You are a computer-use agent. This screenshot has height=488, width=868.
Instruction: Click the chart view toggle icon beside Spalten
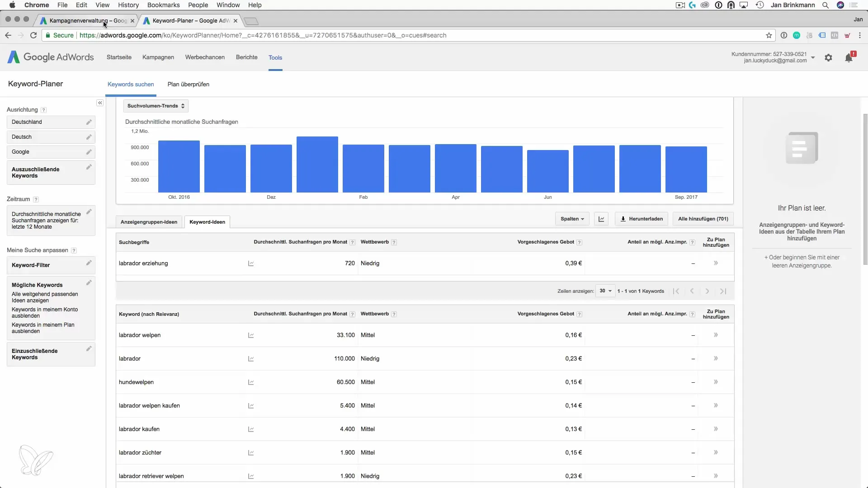click(601, 219)
